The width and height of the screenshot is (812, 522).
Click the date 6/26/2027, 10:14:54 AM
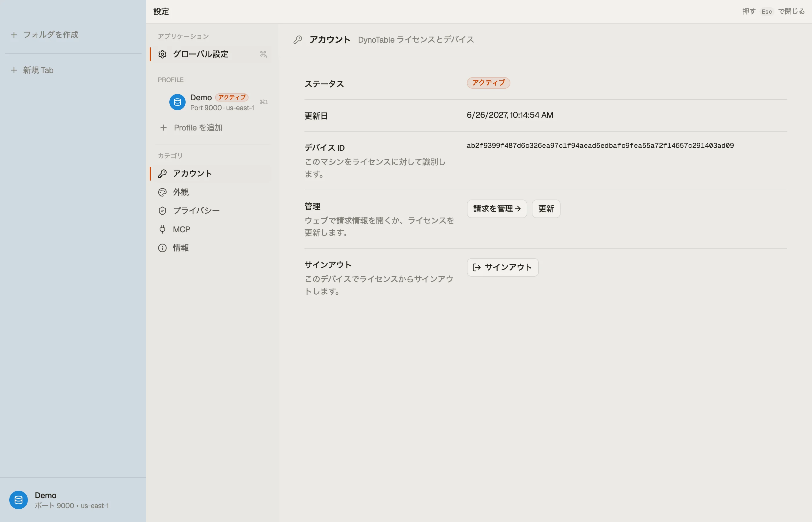510,115
